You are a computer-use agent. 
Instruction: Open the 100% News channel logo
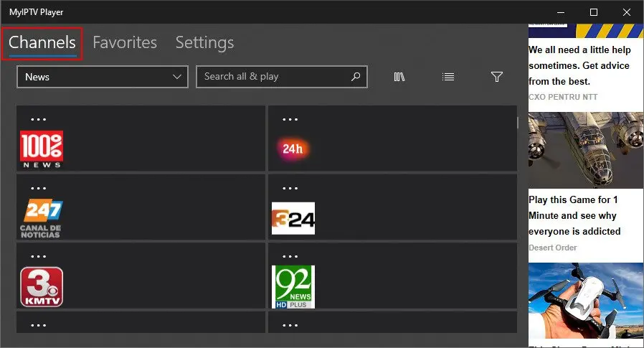(x=42, y=149)
